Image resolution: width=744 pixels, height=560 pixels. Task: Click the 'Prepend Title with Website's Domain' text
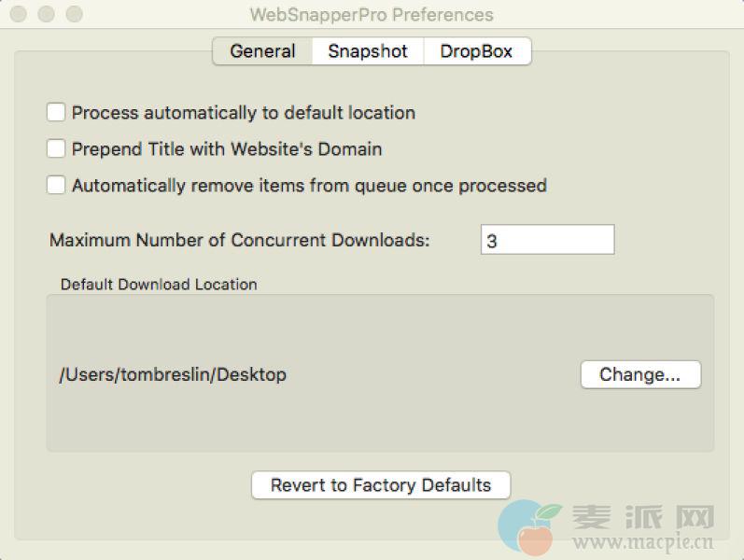coord(227,149)
